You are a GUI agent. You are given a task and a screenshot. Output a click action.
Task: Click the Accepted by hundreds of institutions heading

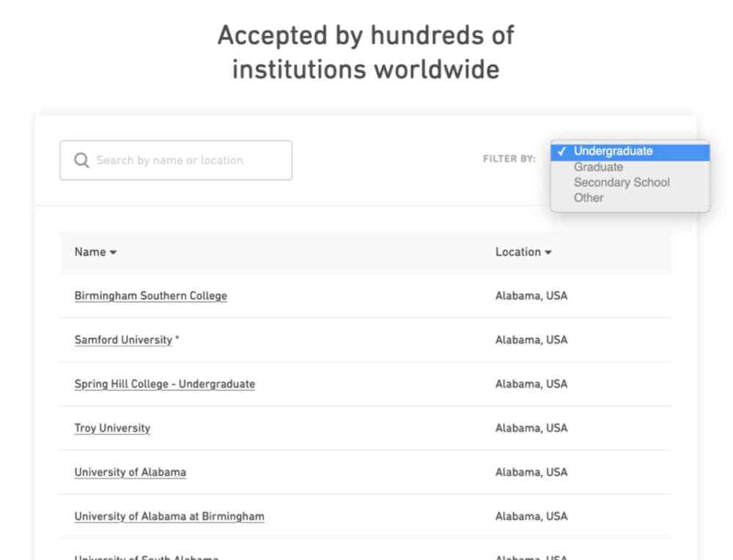[x=366, y=52]
